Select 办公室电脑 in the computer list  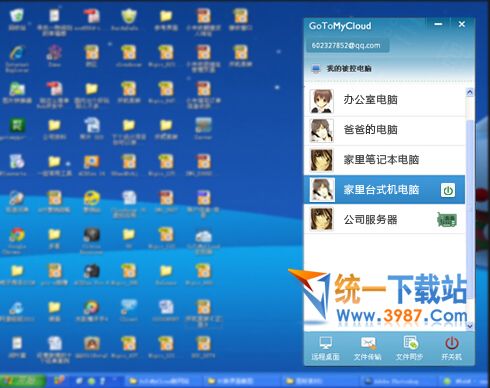click(385, 101)
